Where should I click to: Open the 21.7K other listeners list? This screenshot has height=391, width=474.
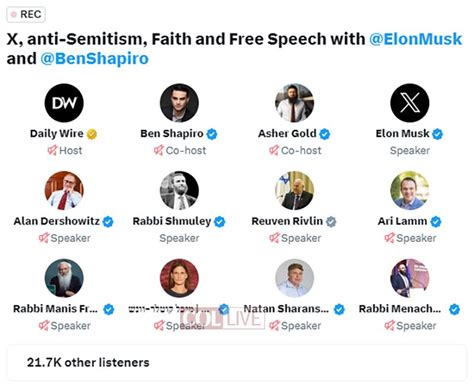tap(237, 363)
